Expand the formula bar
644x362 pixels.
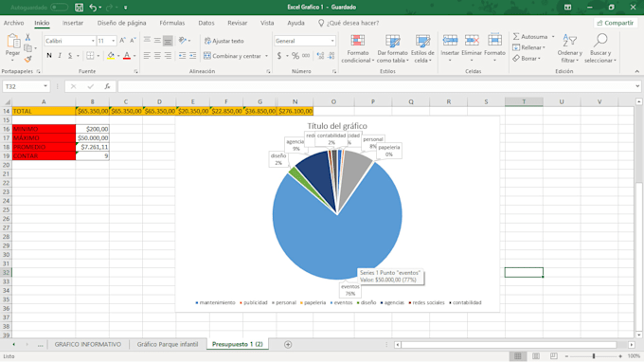(x=637, y=86)
